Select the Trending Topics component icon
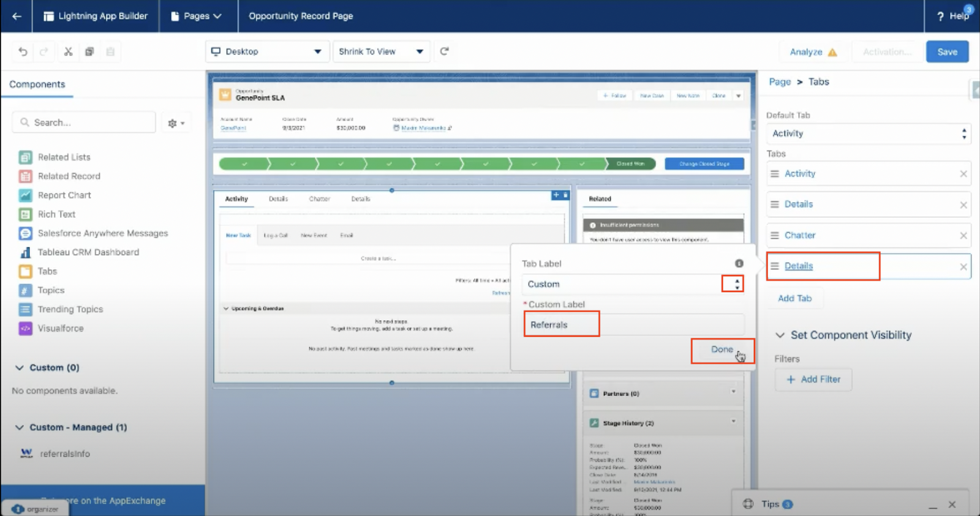 (25, 309)
